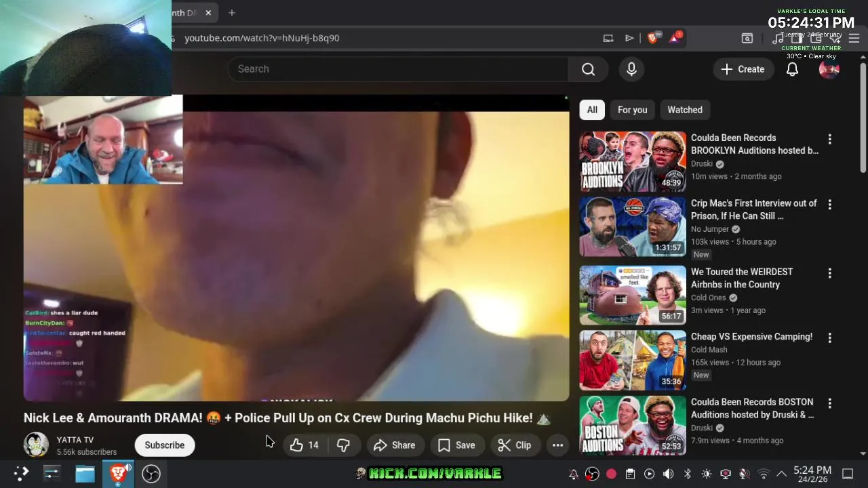Click the Create button
The height and width of the screenshot is (488, 868).
[x=743, y=69]
